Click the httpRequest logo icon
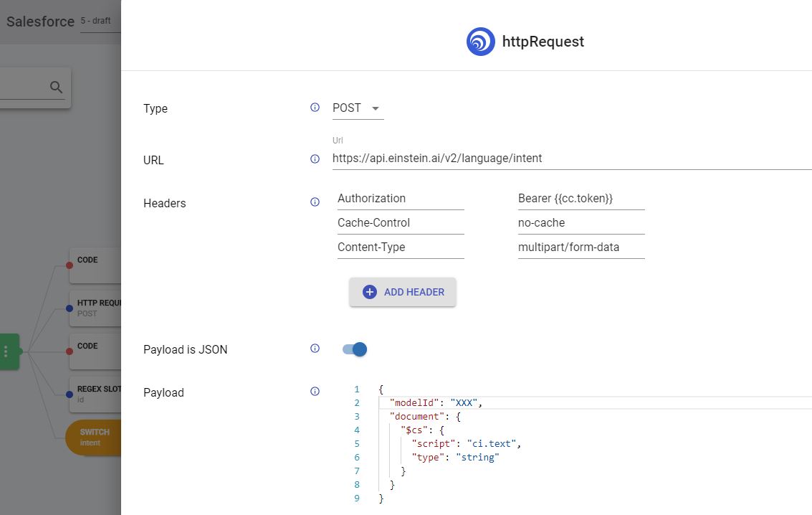 coord(481,42)
